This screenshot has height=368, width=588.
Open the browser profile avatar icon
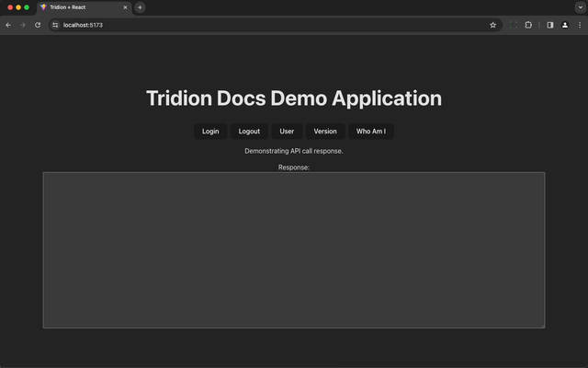(x=565, y=25)
